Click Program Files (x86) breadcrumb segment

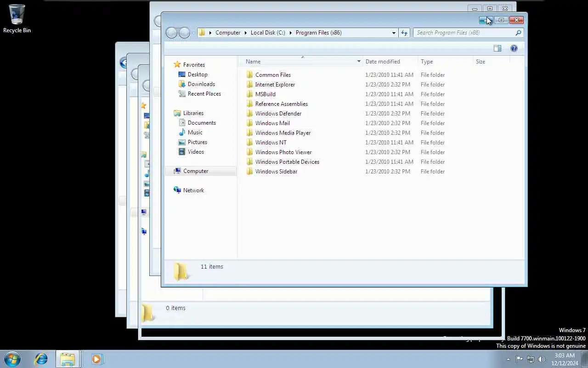tap(319, 33)
